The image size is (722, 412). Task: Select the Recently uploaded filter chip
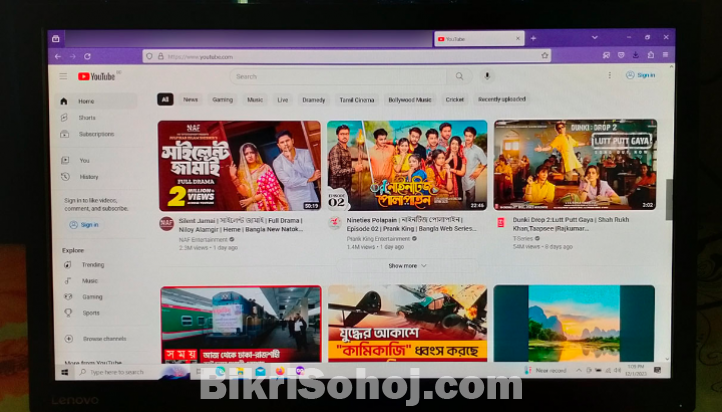[x=501, y=99]
